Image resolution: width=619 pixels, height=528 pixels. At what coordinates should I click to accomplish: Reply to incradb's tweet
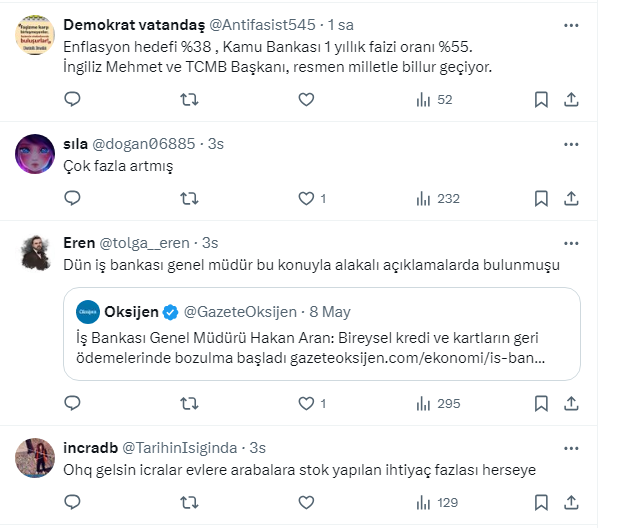[x=72, y=502]
